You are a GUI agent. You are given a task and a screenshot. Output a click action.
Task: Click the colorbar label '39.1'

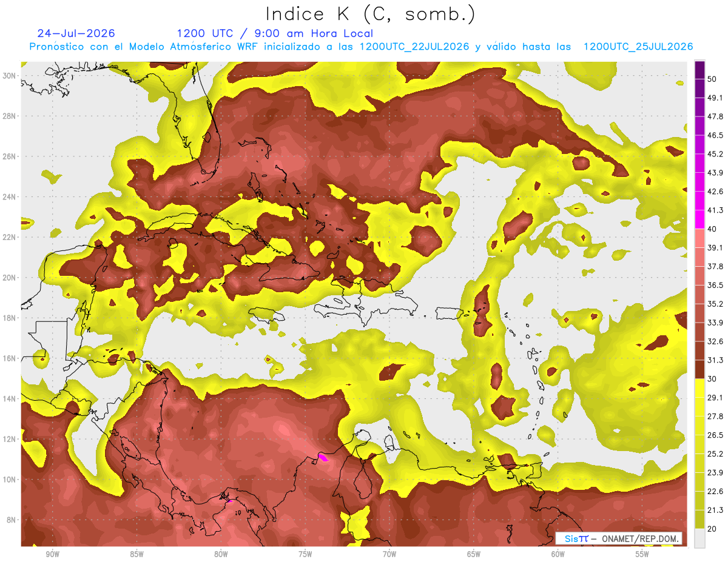click(x=715, y=247)
